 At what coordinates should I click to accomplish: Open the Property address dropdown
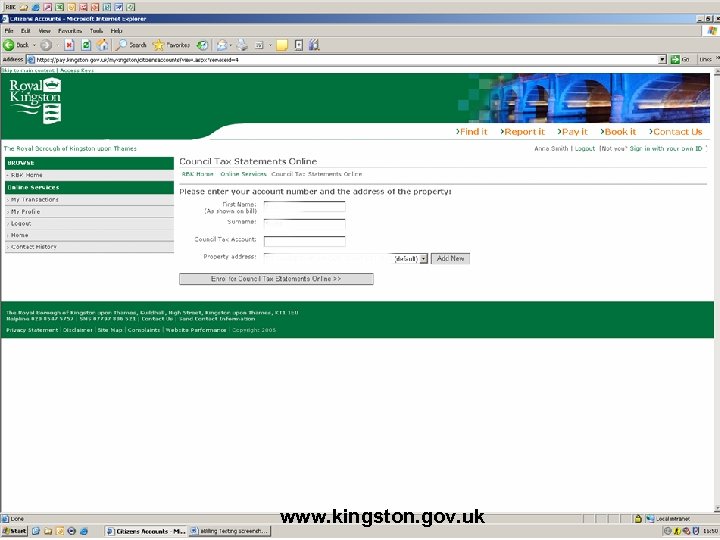point(423,259)
